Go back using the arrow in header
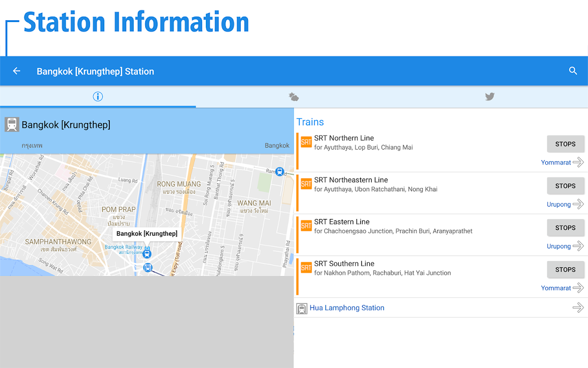Viewport: 588px width, 368px height. tap(17, 71)
